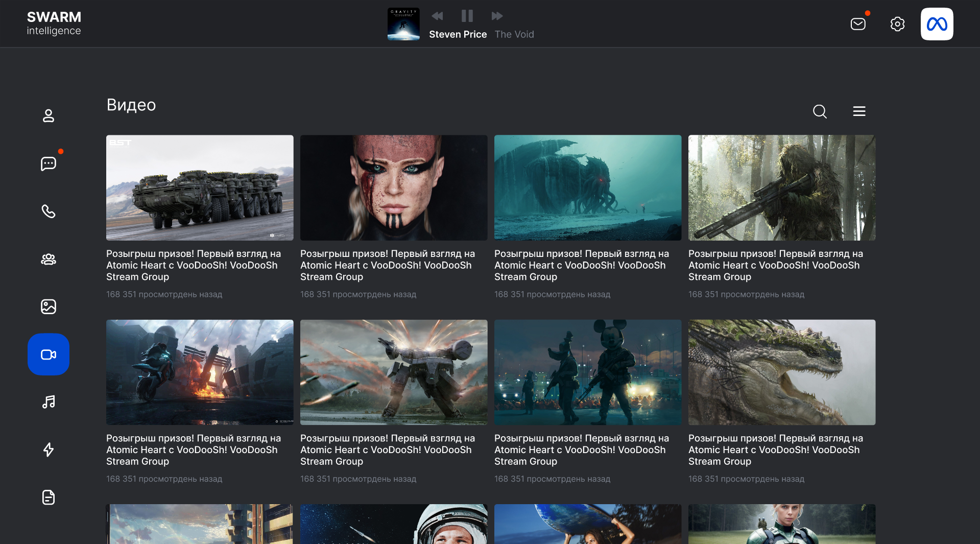Open the groups community icon
The width and height of the screenshot is (980, 544).
pos(49,259)
